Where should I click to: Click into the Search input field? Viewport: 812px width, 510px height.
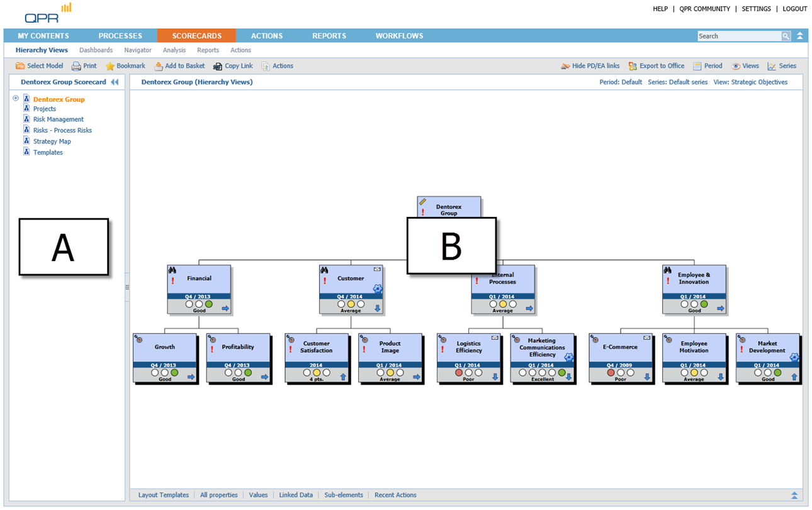(739, 36)
